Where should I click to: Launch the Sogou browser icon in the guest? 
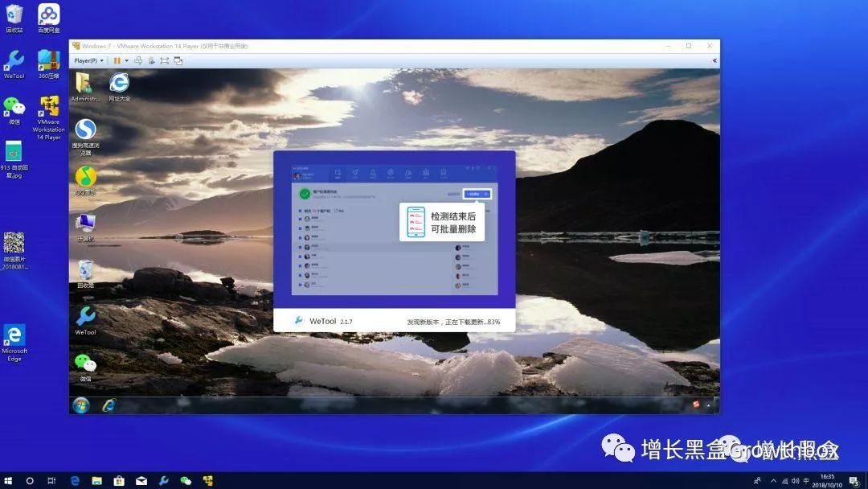tap(85, 138)
